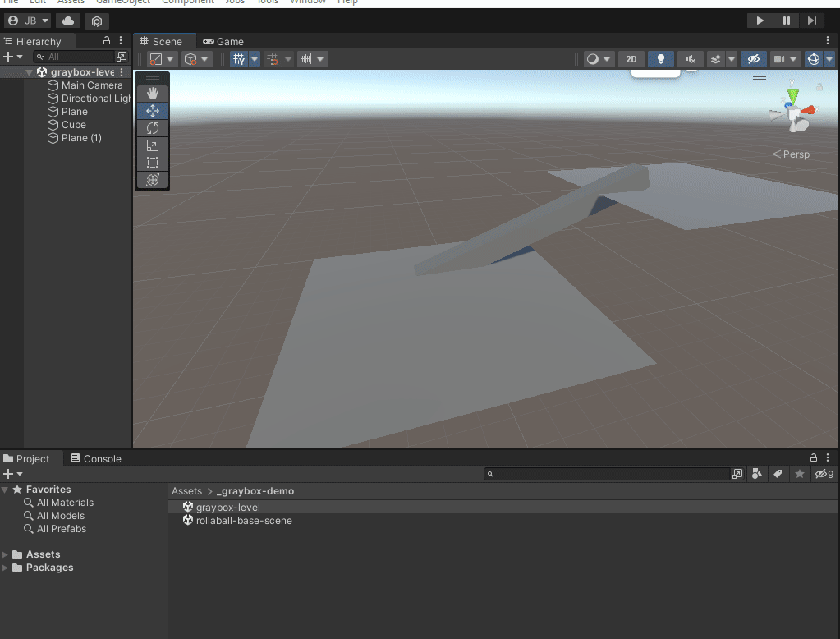Screen dimensions: 840x639
Task: Open tool handle rotation (global/local) dropdown
Action: click(x=195, y=59)
